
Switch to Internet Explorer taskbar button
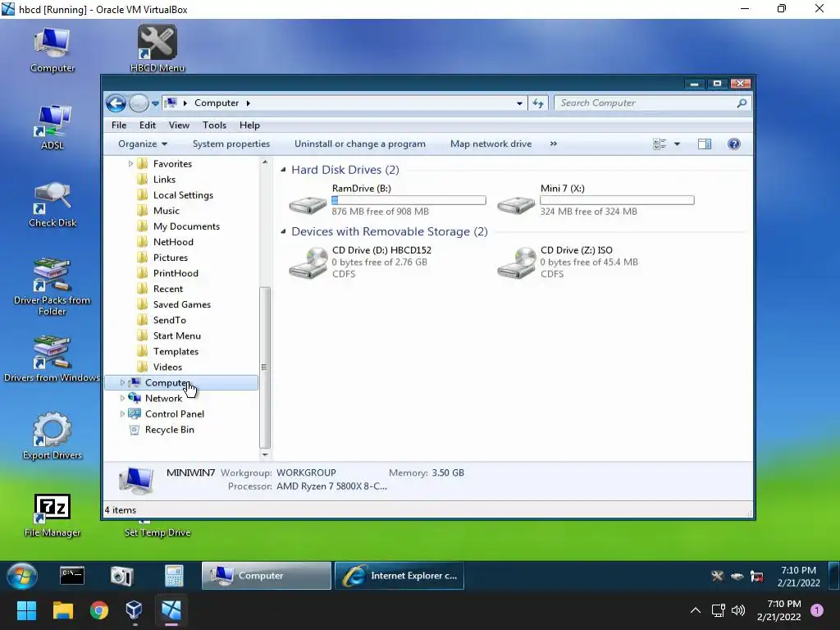tap(399, 576)
